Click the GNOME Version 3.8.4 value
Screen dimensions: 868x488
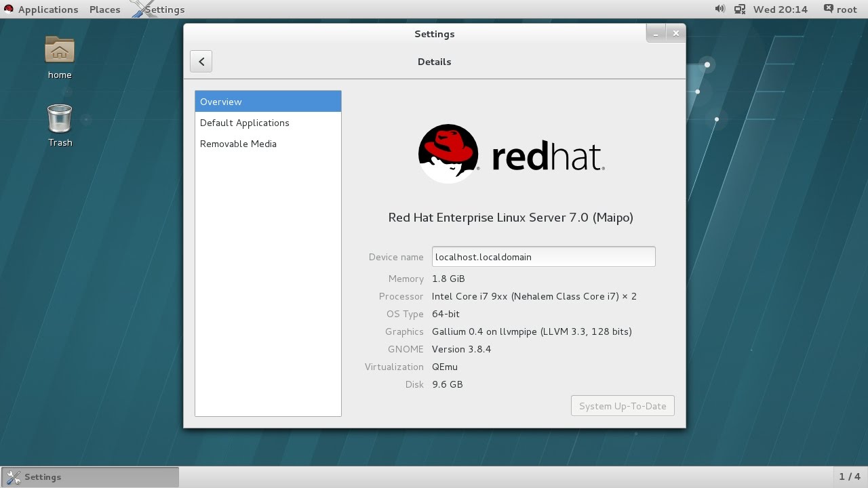click(x=461, y=349)
